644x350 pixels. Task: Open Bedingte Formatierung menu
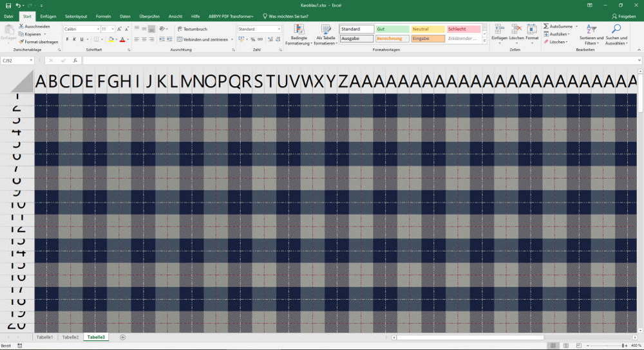click(299, 35)
